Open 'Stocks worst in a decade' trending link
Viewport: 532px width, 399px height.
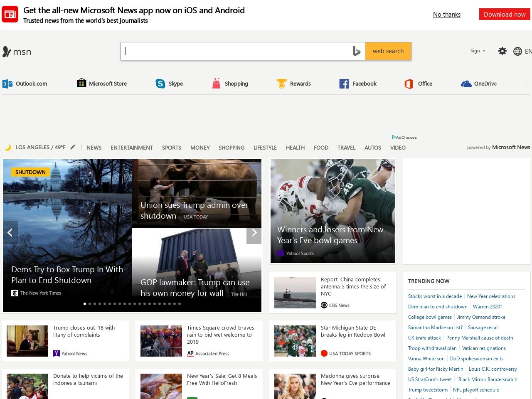pos(435,296)
